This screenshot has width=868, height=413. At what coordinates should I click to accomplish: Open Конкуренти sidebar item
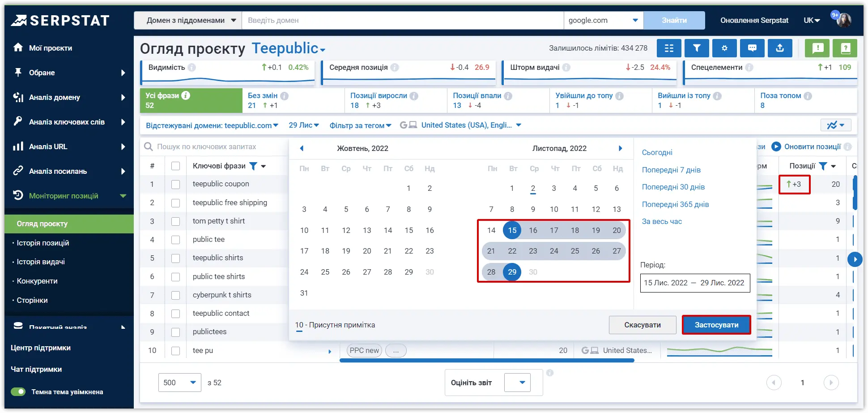(37, 281)
